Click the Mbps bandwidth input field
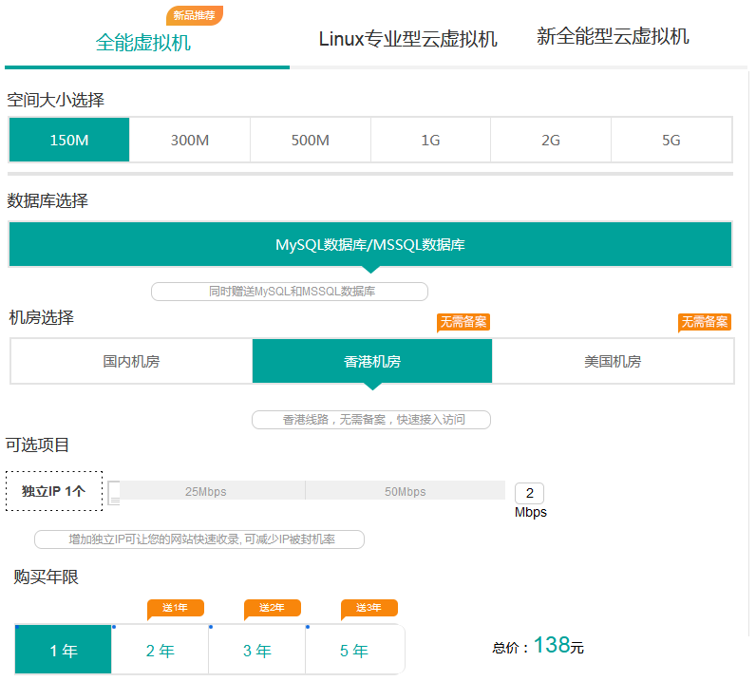The image size is (756, 700). [x=529, y=493]
